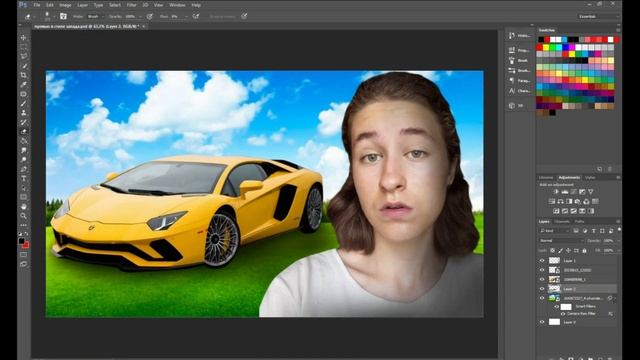This screenshot has height=360, width=640.
Task: Select the Clone Stamp tool
Action: [24, 113]
